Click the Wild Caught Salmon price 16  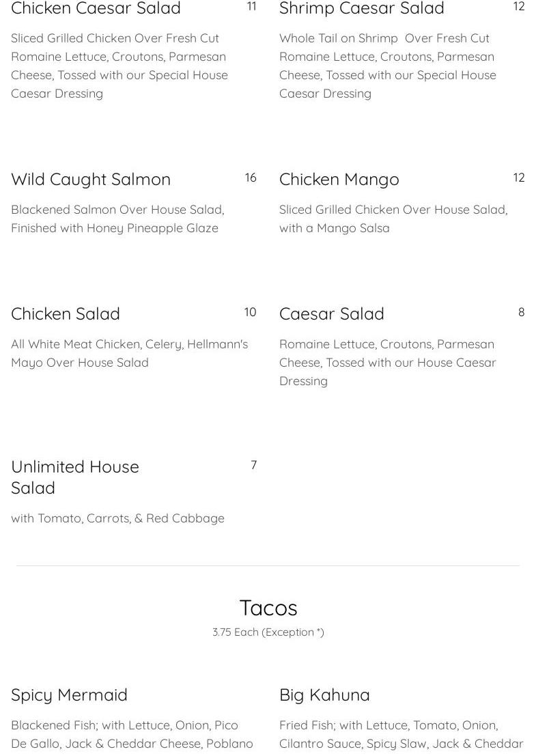point(251,178)
